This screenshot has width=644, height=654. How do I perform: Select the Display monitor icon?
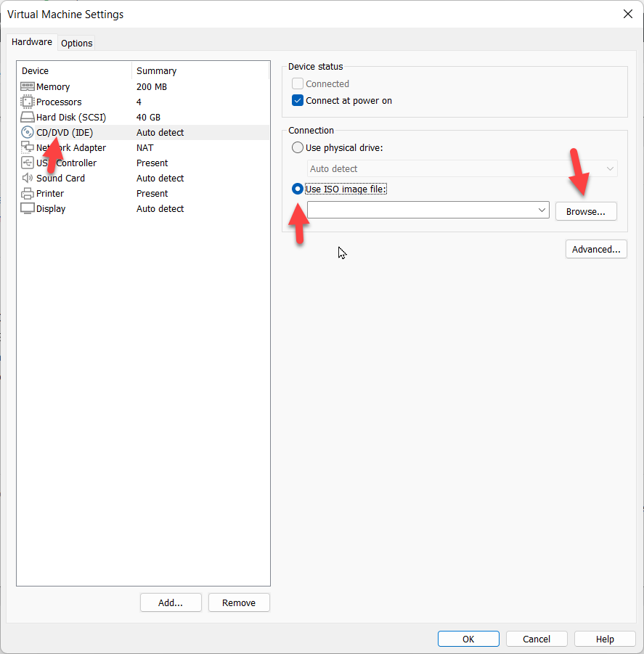click(28, 208)
